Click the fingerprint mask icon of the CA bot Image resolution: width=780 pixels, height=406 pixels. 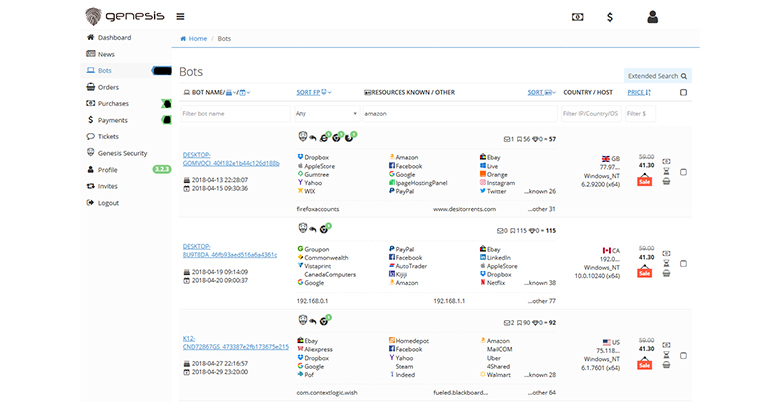click(302, 228)
